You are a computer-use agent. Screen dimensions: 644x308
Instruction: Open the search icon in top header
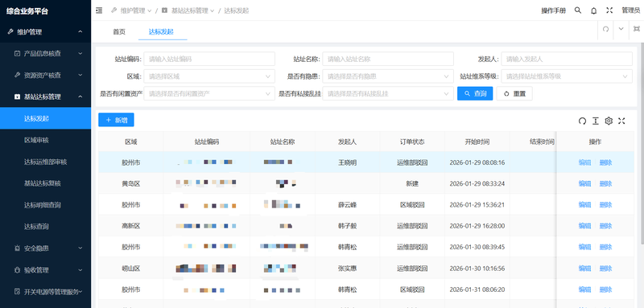pyautogui.click(x=578, y=10)
